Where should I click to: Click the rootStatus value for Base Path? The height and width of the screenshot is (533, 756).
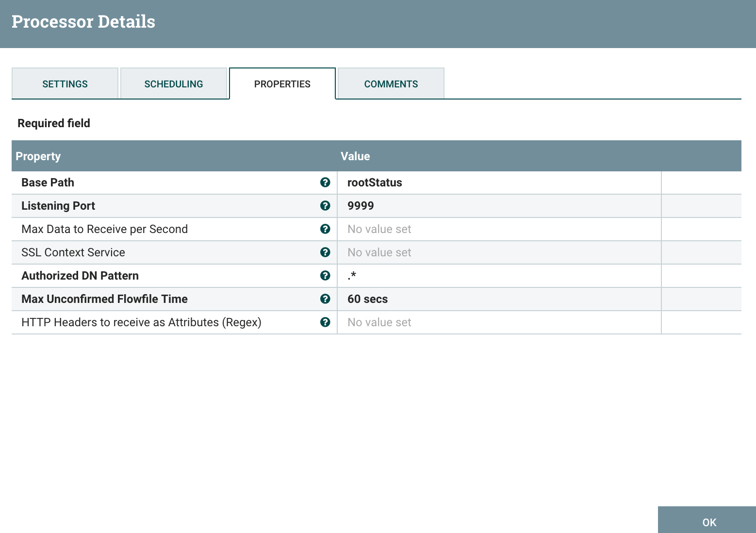(x=375, y=183)
